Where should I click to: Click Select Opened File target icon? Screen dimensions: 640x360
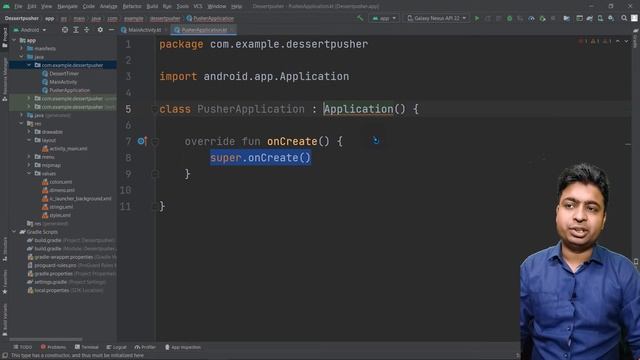point(65,30)
